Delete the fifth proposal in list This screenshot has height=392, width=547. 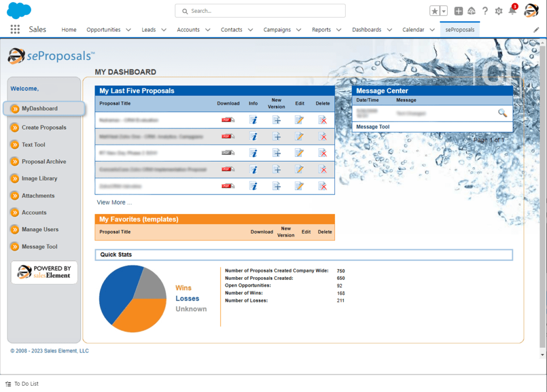323,186
